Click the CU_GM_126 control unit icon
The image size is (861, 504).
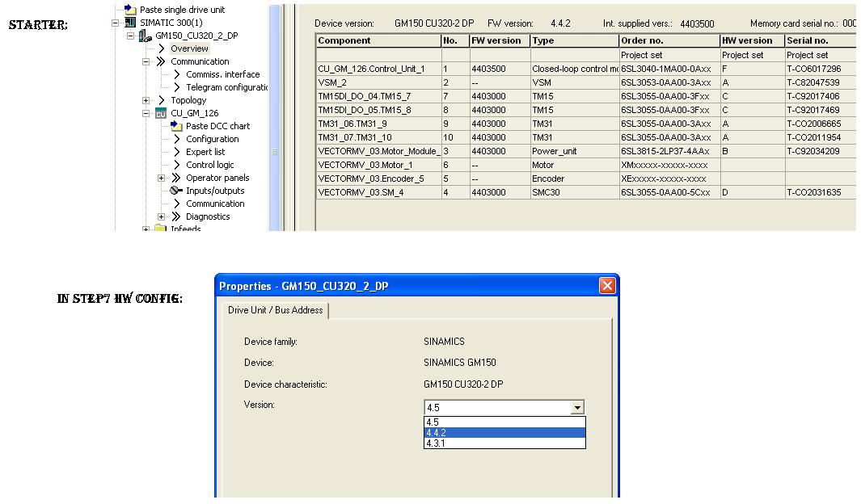161,114
